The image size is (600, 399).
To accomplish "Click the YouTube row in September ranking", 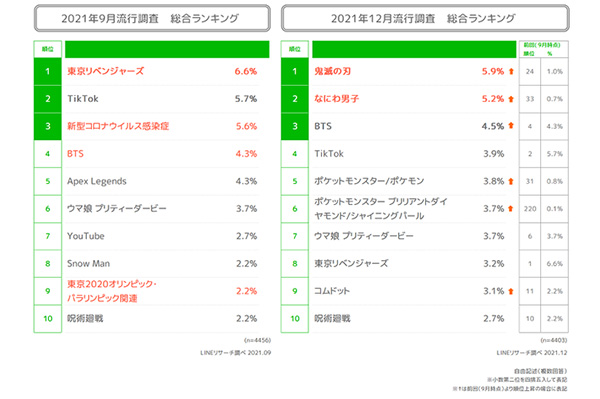I will [162, 236].
